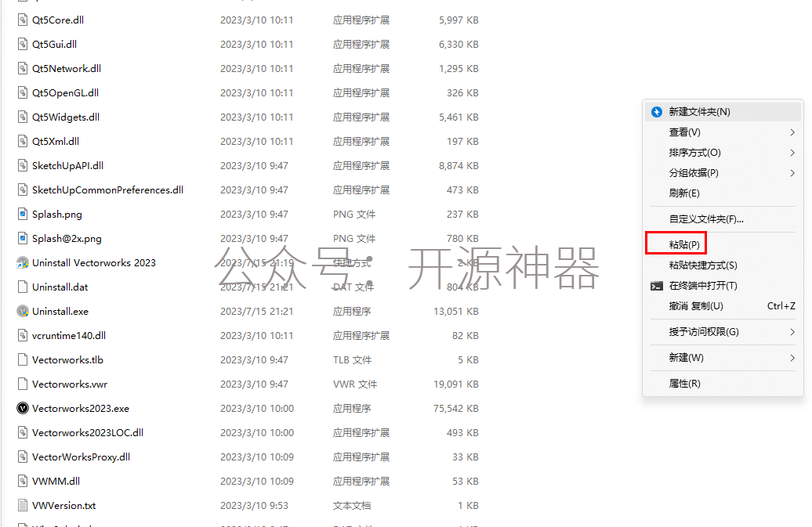This screenshot has height=527, width=812.
Task: Click the 13,051 KB size of Uninstall.exe
Action: [456, 312]
